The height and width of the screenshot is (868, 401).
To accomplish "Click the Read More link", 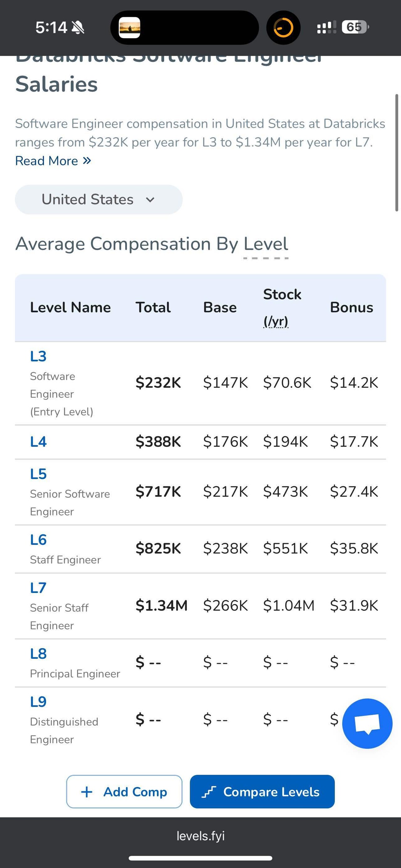I will pos(47,161).
